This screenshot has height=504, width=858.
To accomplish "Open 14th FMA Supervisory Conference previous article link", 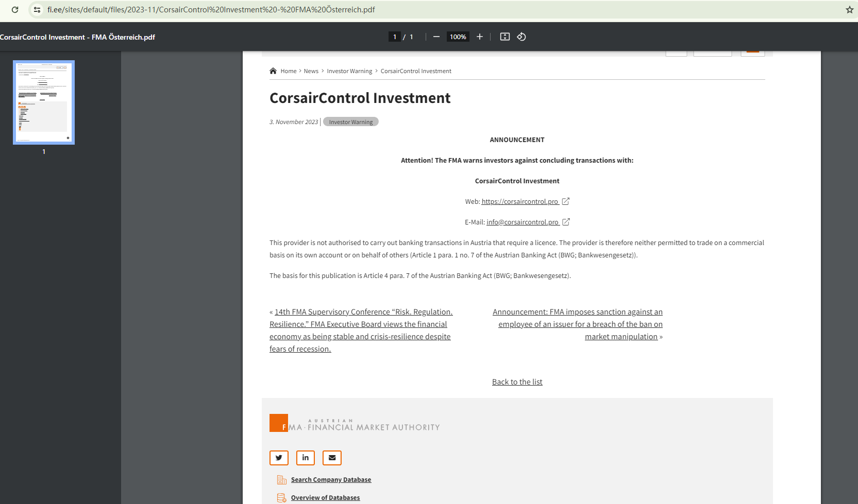I will (361, 331).
